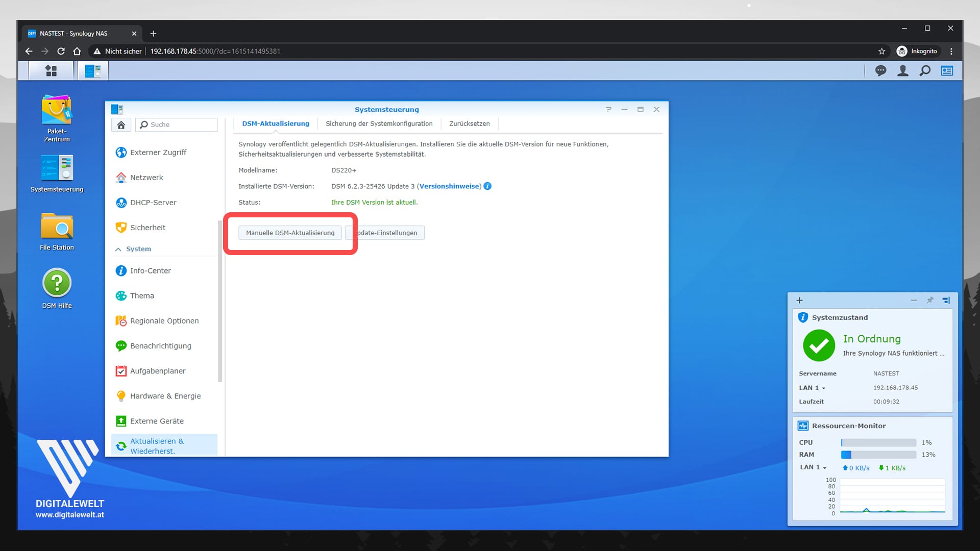Click the info icon next to Versionshinweise

pos(487,186)
